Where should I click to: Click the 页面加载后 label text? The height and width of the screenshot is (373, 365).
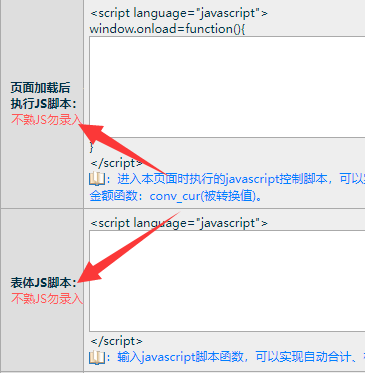point(40,88)
